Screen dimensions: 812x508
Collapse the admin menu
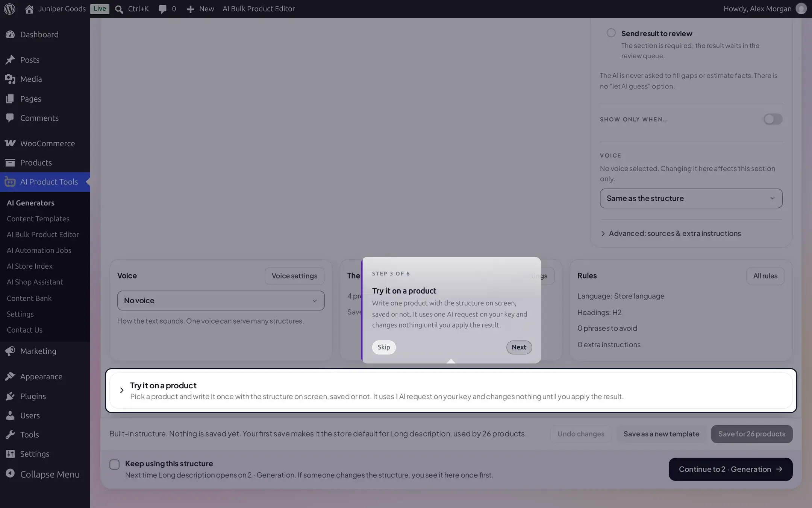point(43,474)
